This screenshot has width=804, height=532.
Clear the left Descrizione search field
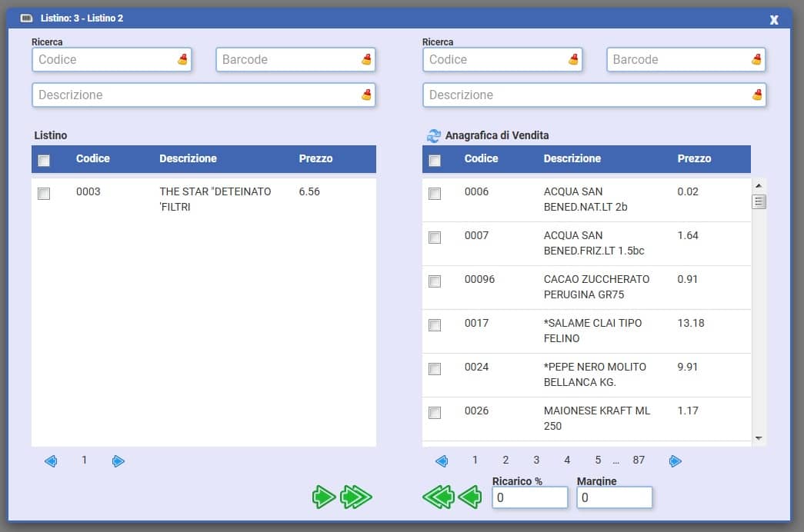point(366,95)
